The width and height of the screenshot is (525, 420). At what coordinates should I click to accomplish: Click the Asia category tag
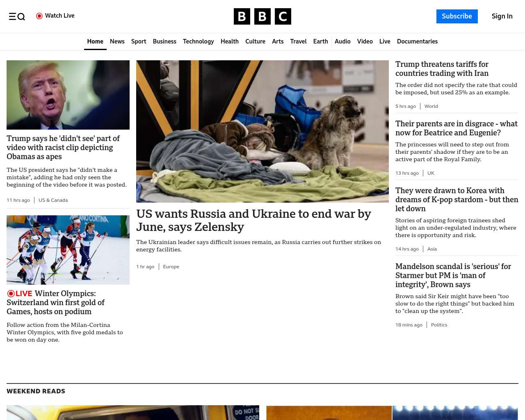(432, 249)
